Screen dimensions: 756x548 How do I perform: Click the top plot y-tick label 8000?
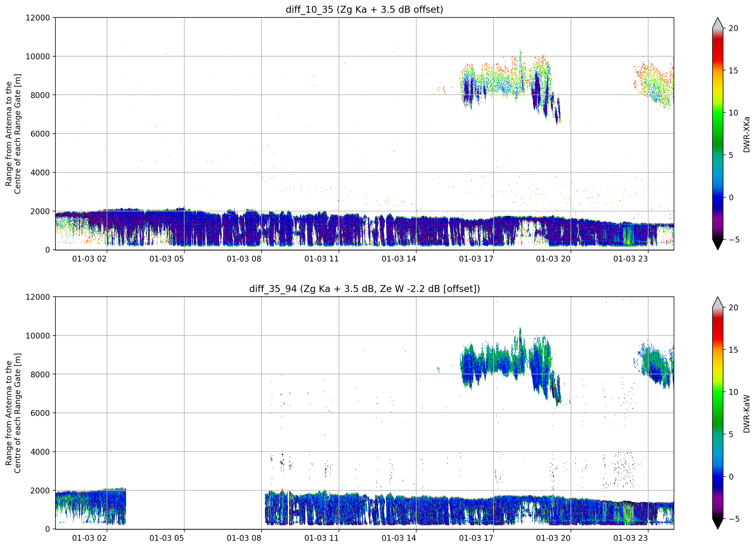tap(40, 95)
